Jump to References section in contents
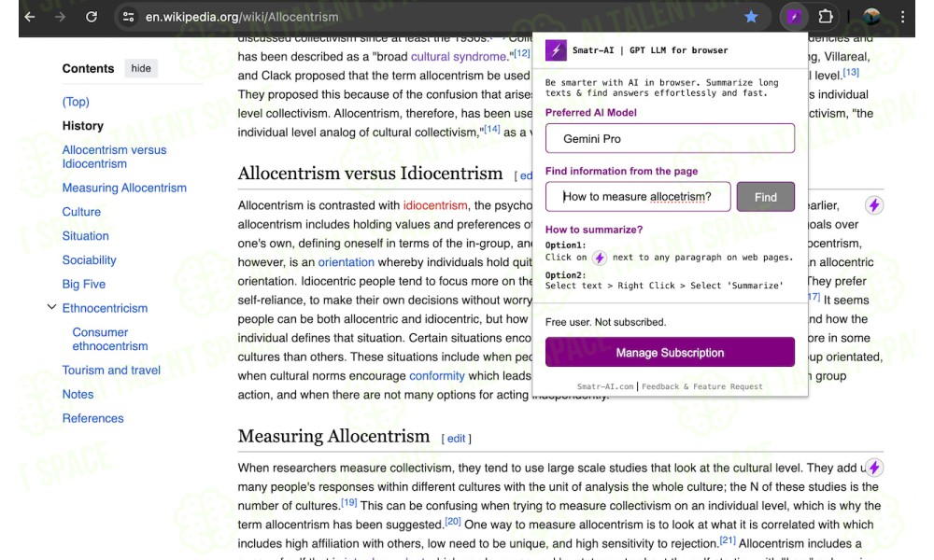The height and width of the screenshot is (560, 934). click(92, 418)
